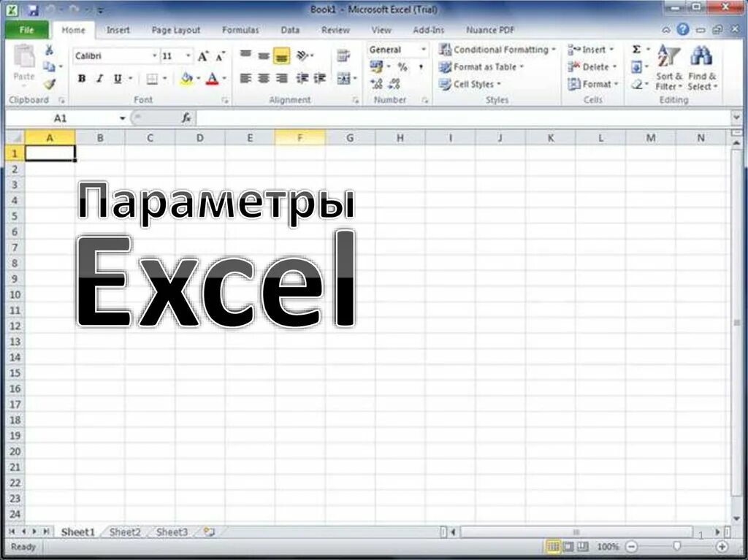Screen dimensions: 748x560
Task: Click the Delete cells button
Action: pos(592,66)
